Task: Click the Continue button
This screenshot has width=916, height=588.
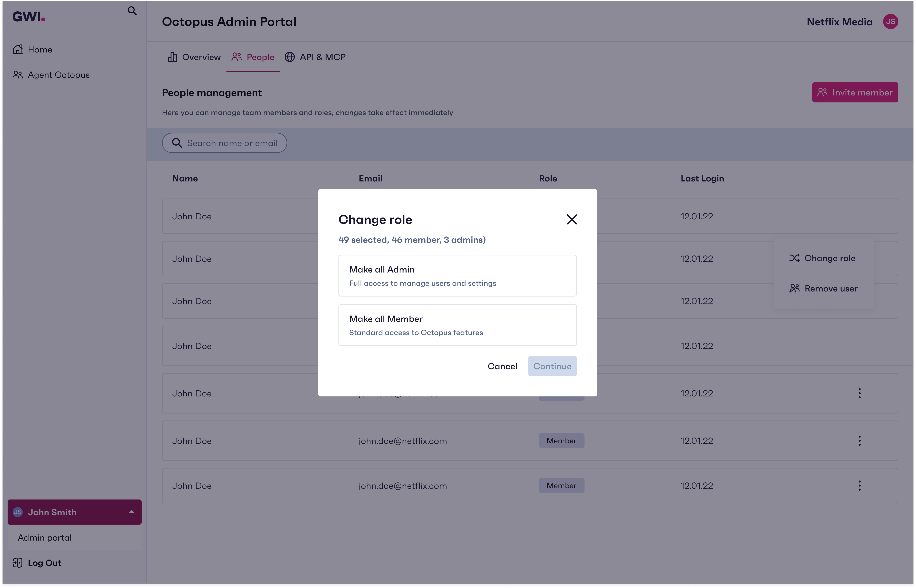Action: 552,366
